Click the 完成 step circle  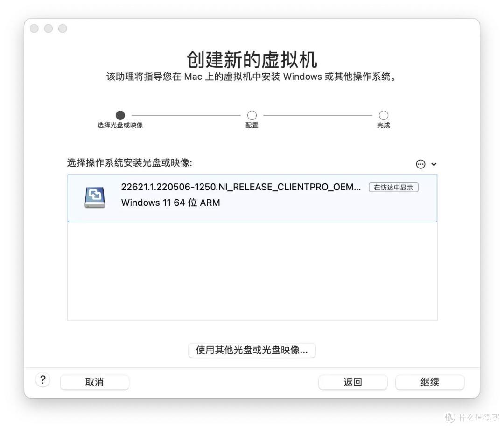(x=384, y=115)
